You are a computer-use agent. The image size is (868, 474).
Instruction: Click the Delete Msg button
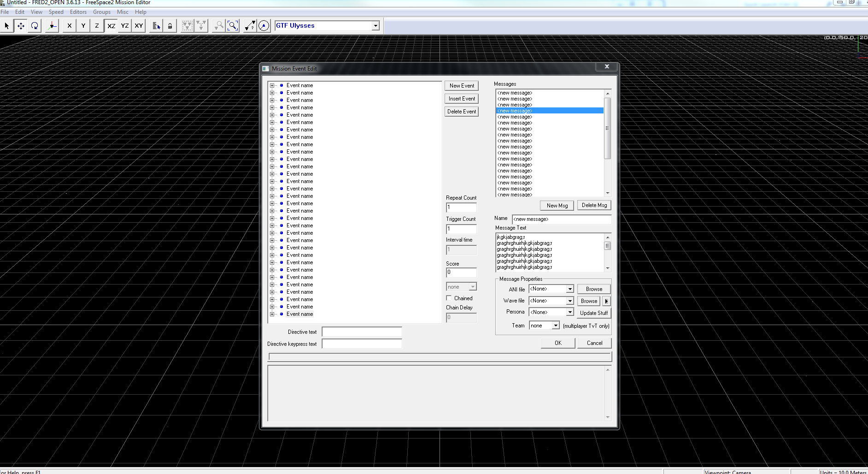coord(594,205)
